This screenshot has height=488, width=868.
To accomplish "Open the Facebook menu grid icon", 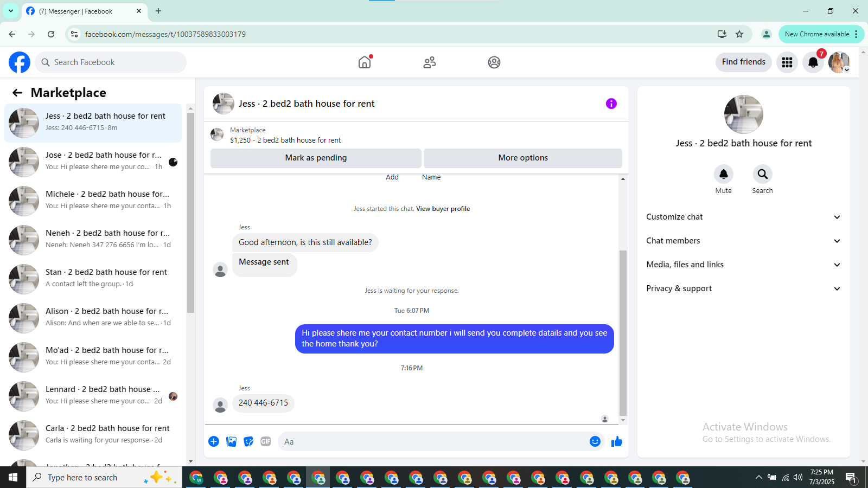I will coord(787,62).
